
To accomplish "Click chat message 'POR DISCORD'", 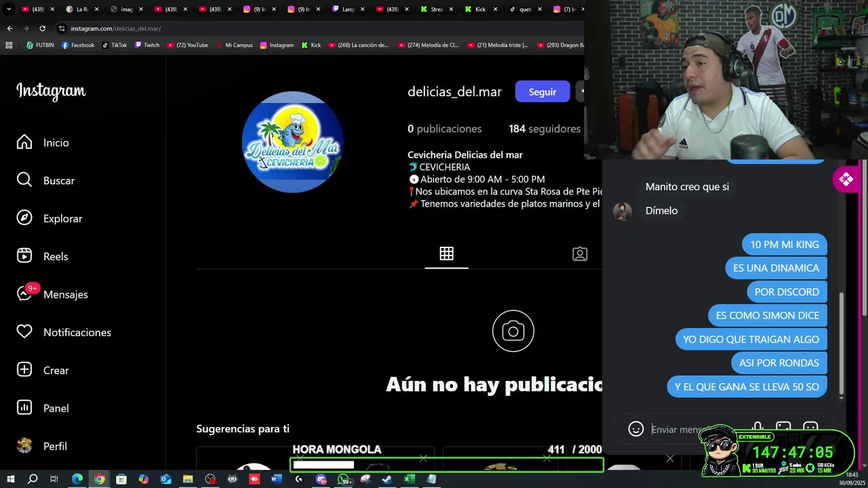I will pos(787,291).
